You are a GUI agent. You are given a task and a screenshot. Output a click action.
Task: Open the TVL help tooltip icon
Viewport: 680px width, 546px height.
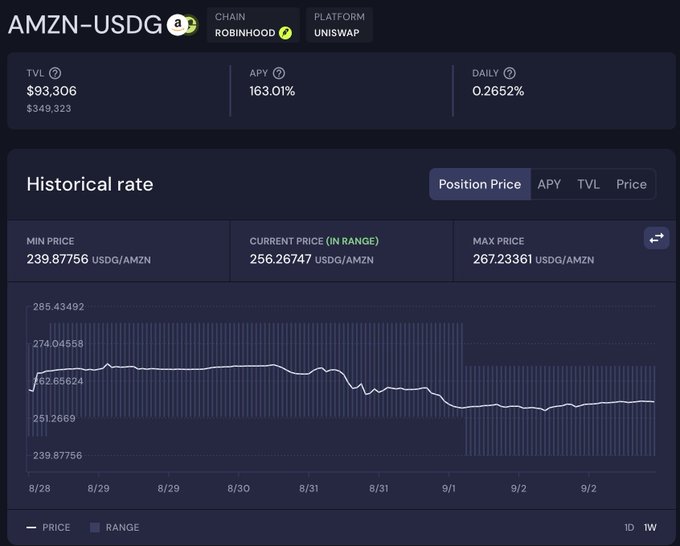coord(55,73)
